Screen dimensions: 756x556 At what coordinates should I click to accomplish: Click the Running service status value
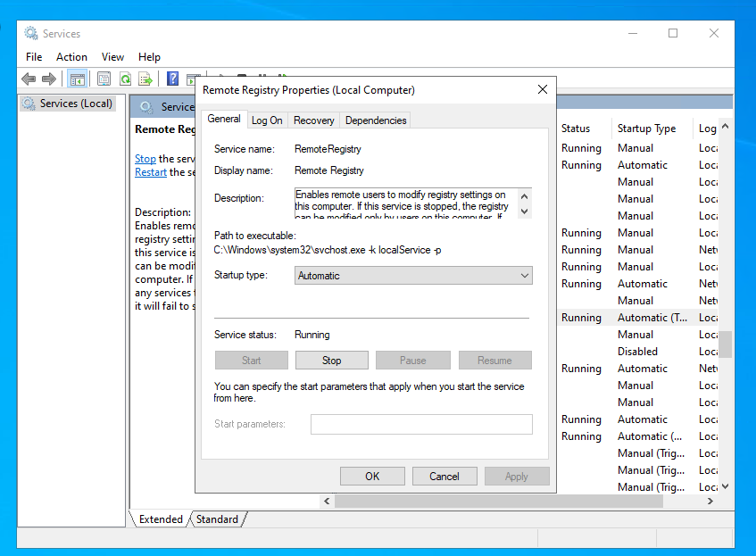point(312,335)
